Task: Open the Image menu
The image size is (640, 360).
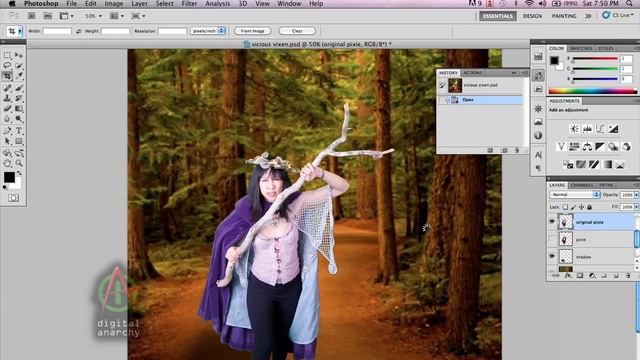Action: click(x=114, y=4)
